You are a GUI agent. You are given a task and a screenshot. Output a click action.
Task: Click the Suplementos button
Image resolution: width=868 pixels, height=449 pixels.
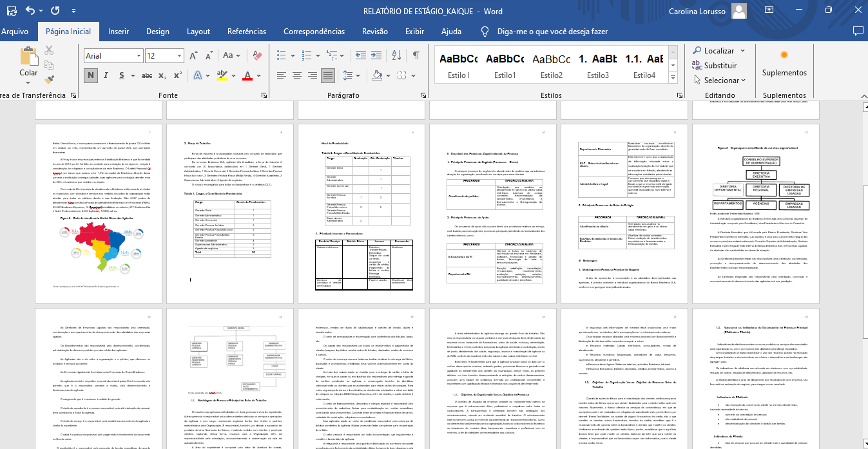[x=784, y=65]
